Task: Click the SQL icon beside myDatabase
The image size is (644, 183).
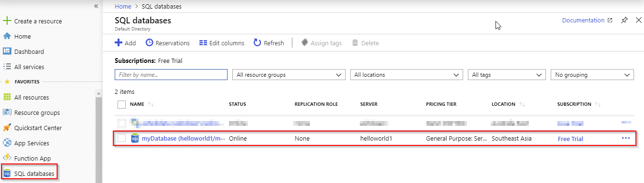Action: pyautogui.click(x=135, y=138)
